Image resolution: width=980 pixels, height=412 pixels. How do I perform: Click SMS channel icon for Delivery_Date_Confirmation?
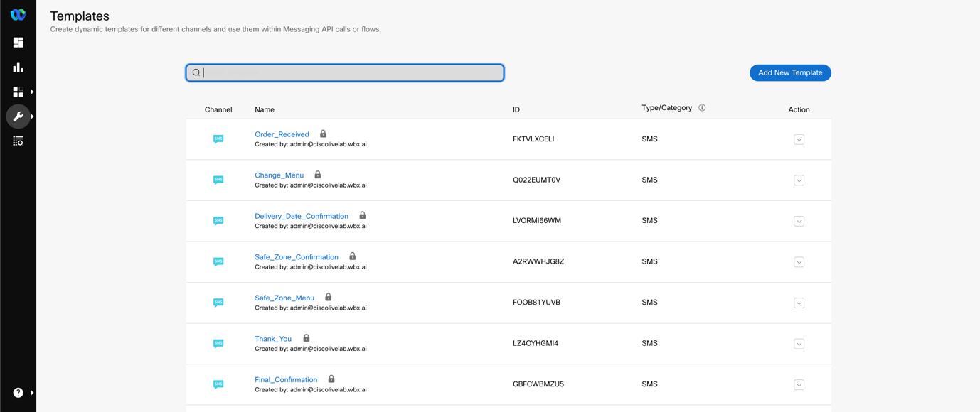(218, 221)
